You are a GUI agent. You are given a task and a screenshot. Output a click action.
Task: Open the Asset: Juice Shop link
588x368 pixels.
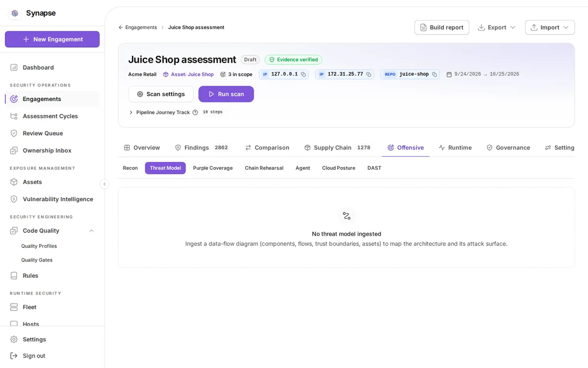coord(188,75)
